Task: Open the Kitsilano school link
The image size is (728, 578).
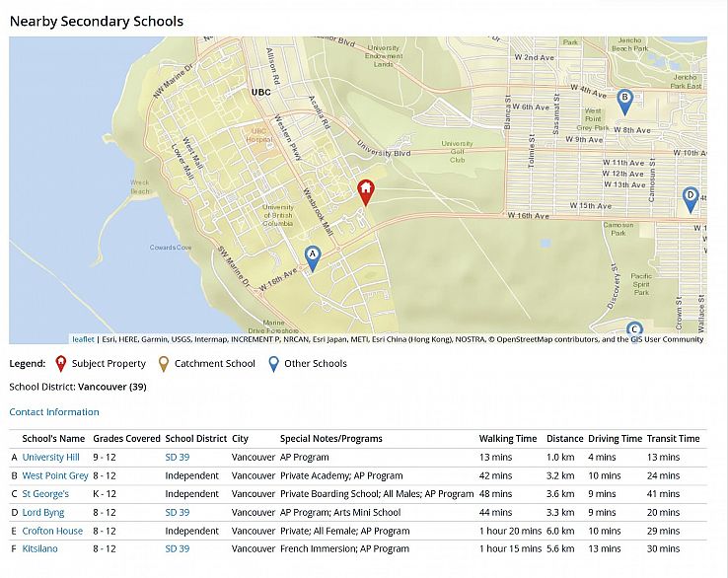Action: (x=39, y=549)
